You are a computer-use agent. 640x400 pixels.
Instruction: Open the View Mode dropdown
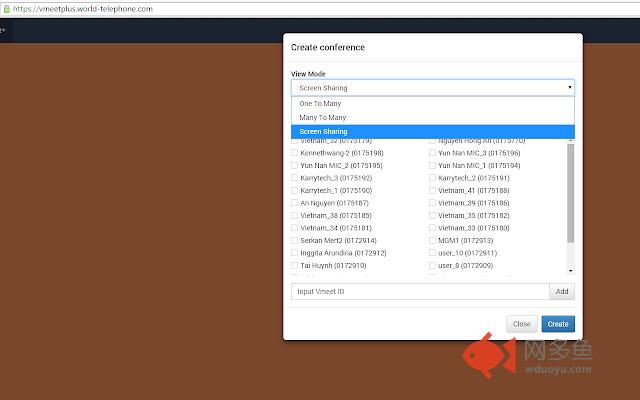click(x=433, y=88)
